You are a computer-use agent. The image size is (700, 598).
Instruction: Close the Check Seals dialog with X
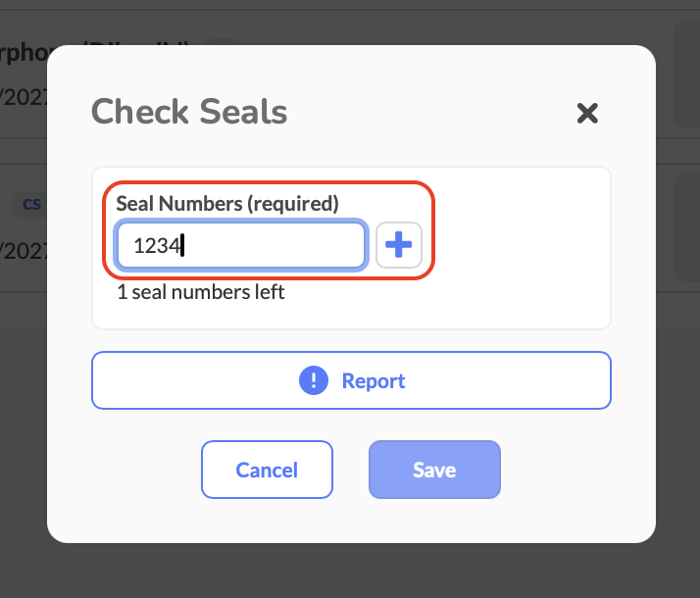tap(587, 113)
